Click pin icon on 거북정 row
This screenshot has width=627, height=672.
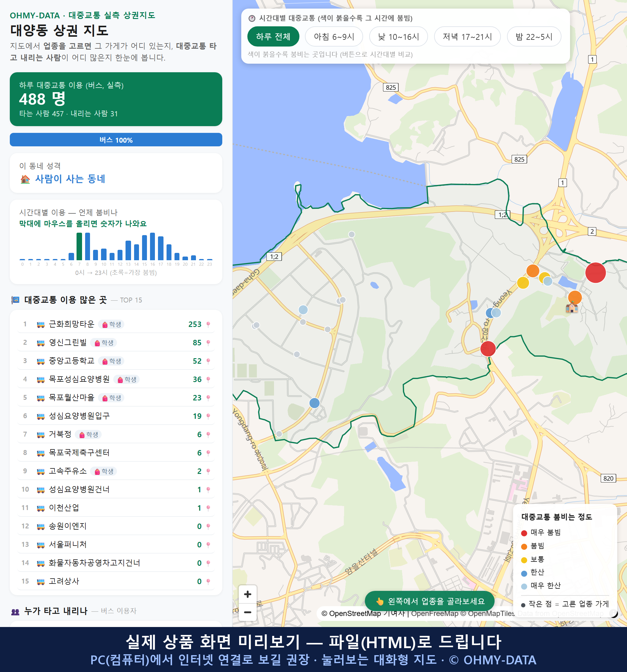tap(208, 434)
